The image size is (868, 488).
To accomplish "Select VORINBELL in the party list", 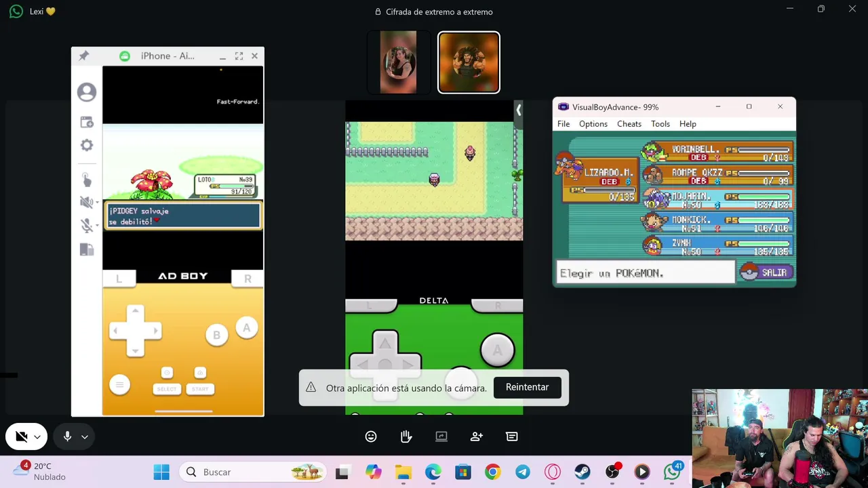I will pyautogui.click(x=717, y=153).
